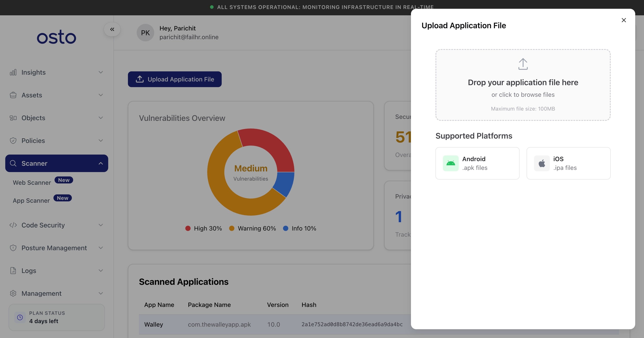Screen dimensions: 644x338
Task: Click the drop your application file zone
Action: 523,85
